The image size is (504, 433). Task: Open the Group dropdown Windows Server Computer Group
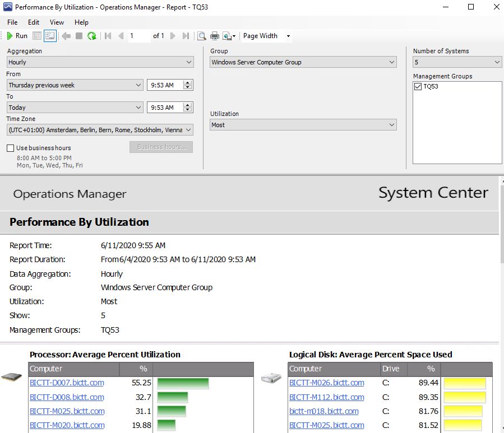tap(303, 62)
